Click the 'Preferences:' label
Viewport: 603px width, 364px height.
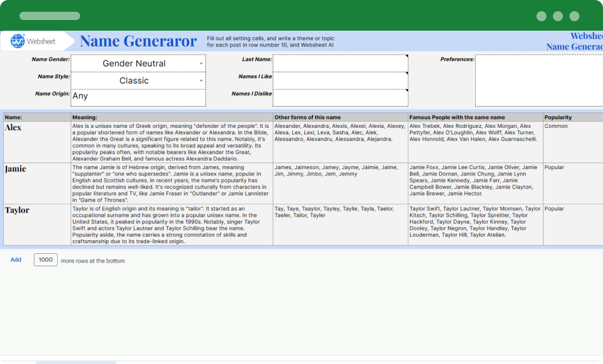pyautogui.click(x=458, y=59)
